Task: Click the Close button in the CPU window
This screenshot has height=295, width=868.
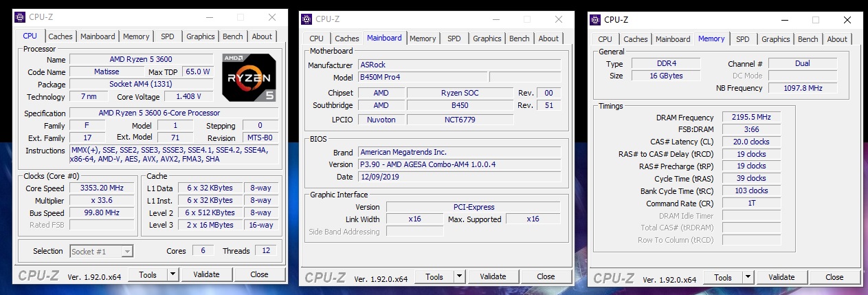Action: (x=259, y=274)
